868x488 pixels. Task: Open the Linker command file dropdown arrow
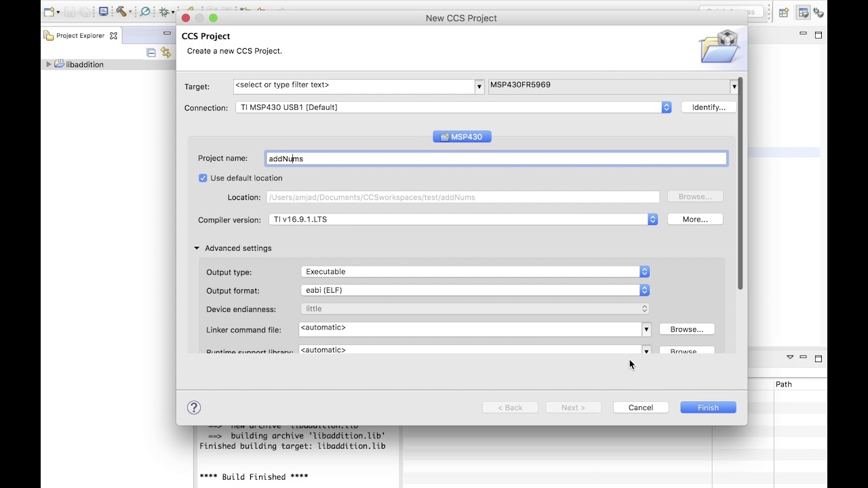point(646,329)
